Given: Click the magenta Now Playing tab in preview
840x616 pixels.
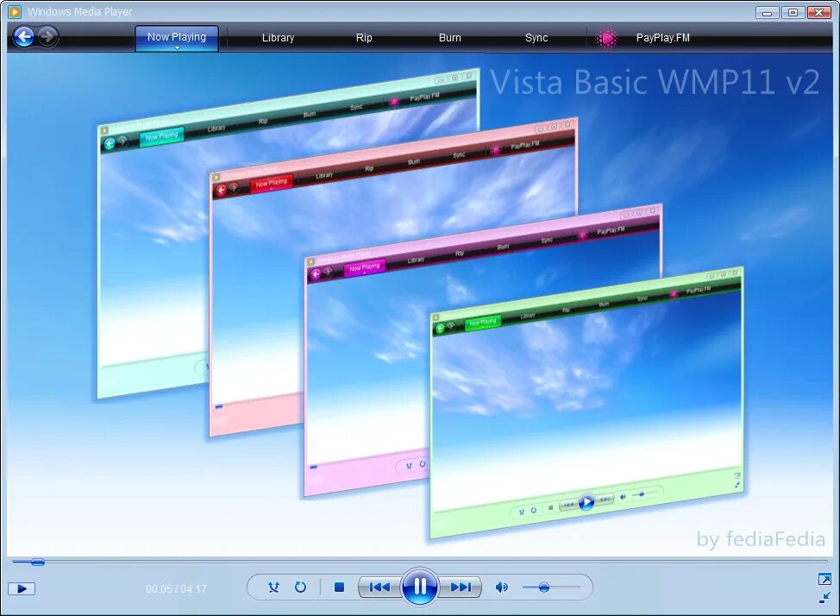Looking at the screenshot, I should (x=364, y=267).
